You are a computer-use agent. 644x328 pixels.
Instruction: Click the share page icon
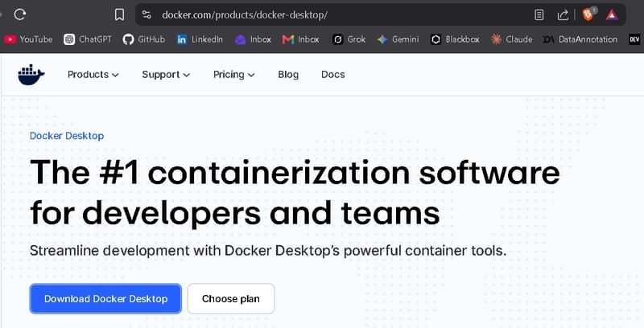click(x=562, y=15)
